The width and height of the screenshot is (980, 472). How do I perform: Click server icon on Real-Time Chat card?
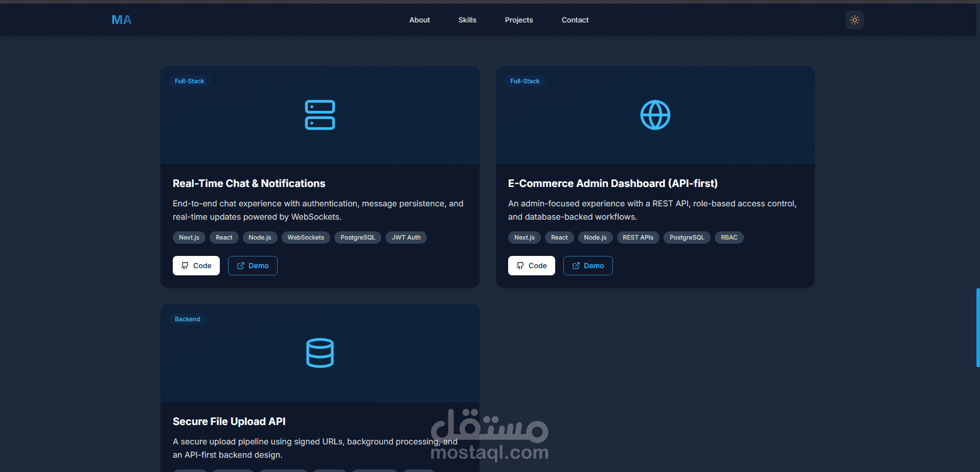tap(320, 115)
